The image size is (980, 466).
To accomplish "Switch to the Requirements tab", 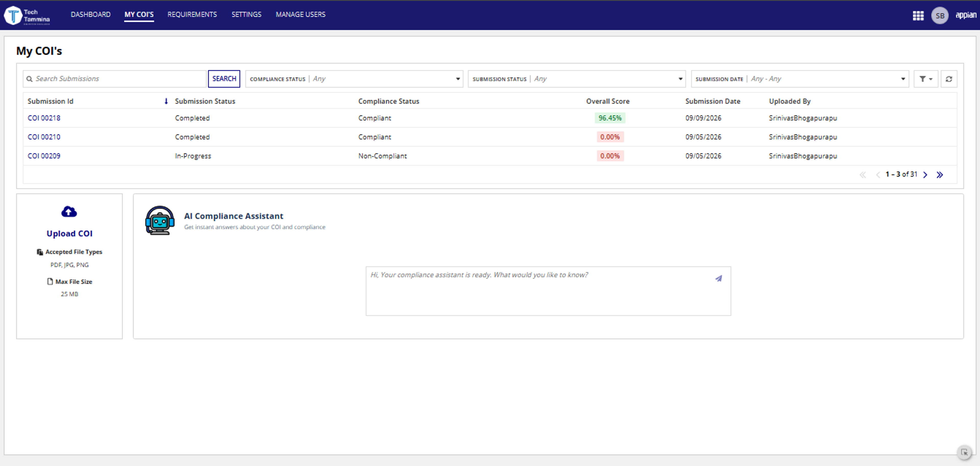I will (x=192, y=15).
